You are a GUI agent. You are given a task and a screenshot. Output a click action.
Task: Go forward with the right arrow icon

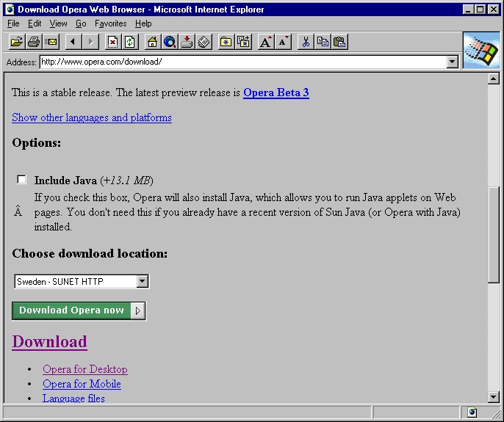click(90, 42)
